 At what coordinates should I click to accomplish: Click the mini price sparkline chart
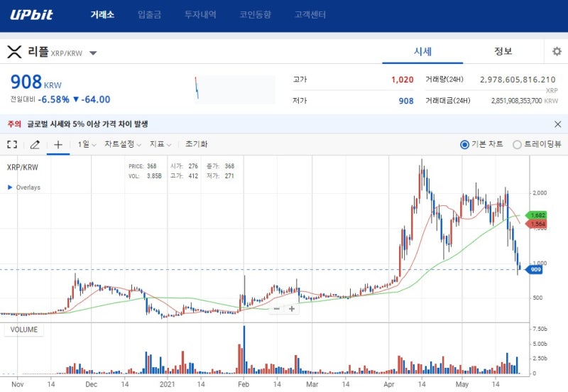(235, 89)
